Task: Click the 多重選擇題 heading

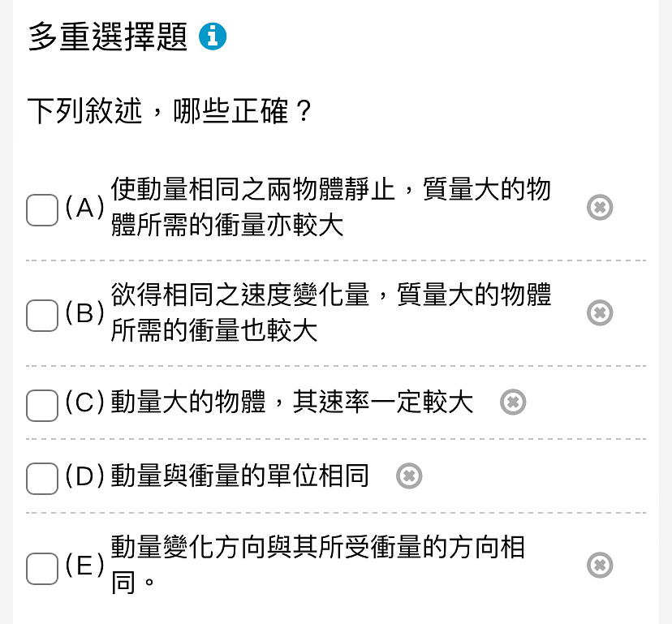Action: [108, 37]
